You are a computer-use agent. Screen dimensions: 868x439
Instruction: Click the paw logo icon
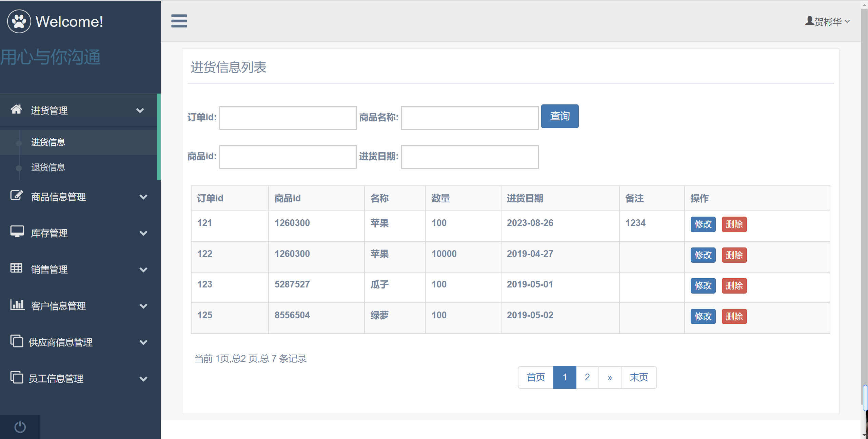(19, 21)
